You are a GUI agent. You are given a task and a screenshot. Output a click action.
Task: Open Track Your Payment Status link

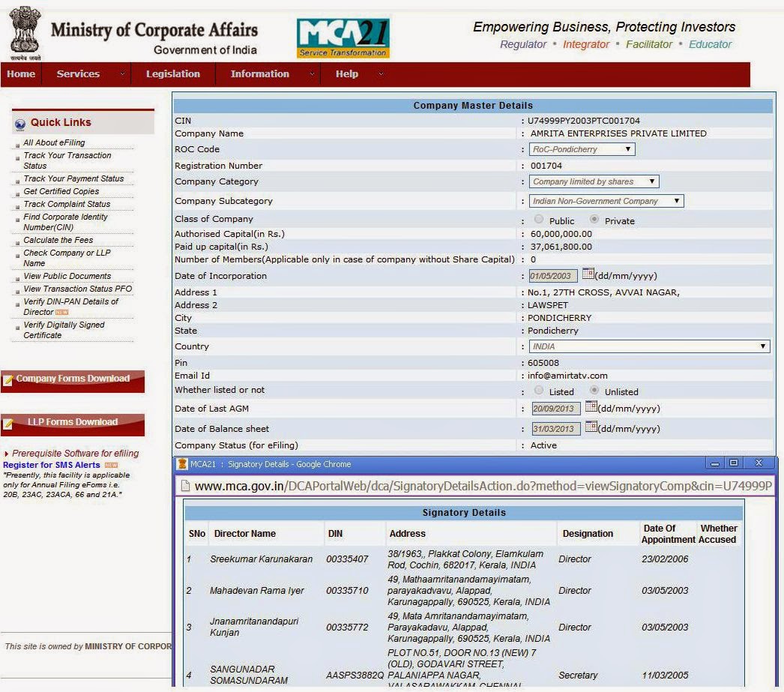click(x=73, y=178)
